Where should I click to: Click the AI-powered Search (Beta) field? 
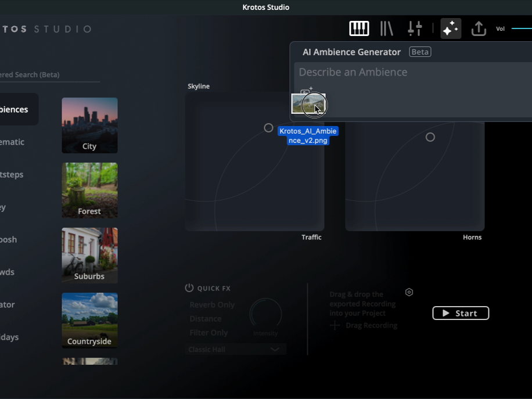(x=50, y=75)
